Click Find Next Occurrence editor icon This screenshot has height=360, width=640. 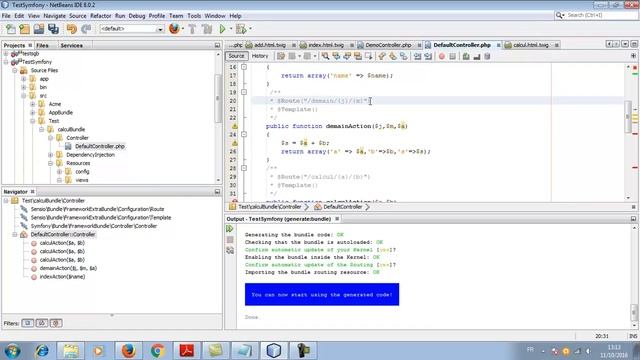point(347,56)
